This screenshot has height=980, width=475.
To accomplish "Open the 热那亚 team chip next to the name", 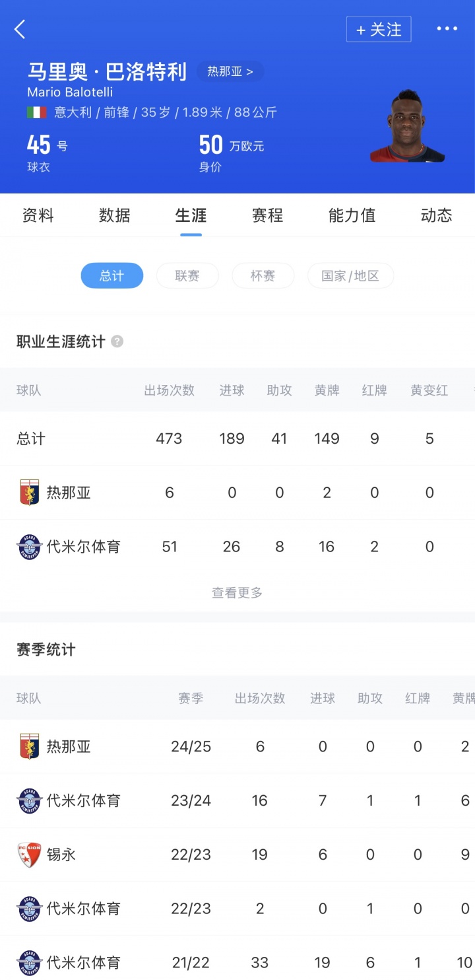I will click(230, 71).
